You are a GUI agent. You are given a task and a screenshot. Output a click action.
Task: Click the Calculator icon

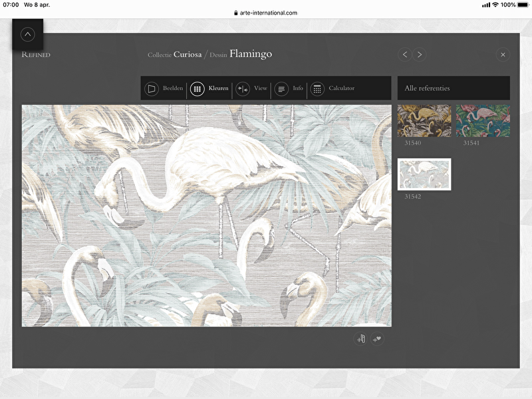click(317, 88)
